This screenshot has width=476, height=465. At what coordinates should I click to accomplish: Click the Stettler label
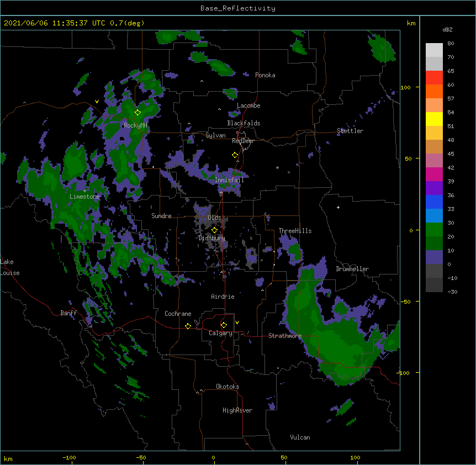[350, 131]
